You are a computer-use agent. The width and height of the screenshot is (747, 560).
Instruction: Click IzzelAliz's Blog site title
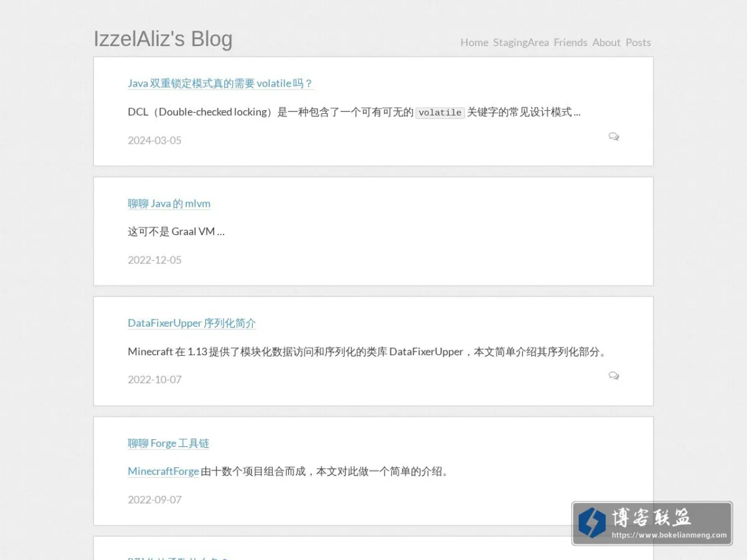tap(163, 39)
